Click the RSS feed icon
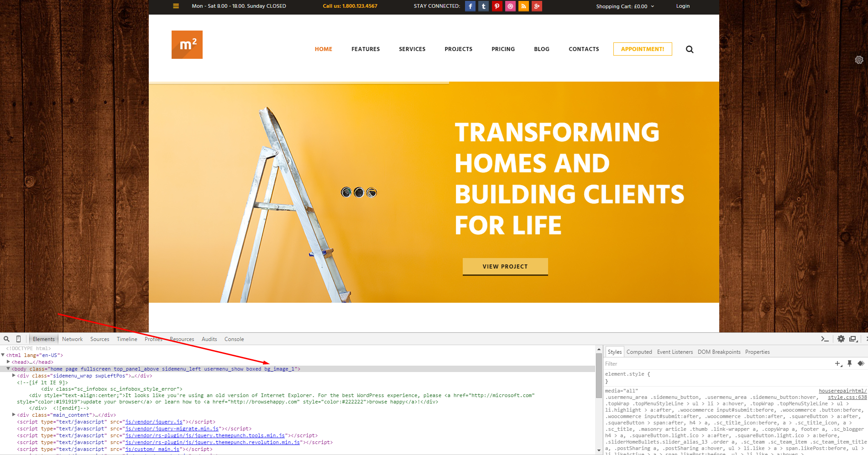 coord(523,6)
